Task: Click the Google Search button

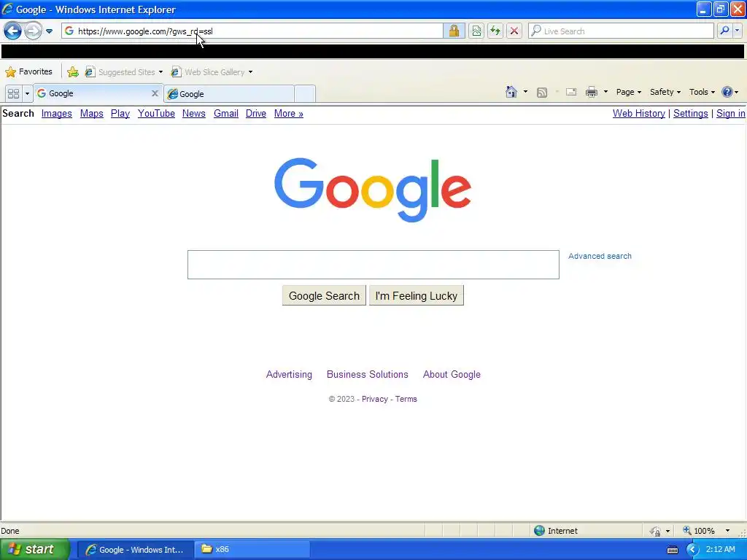Action: 324,296
